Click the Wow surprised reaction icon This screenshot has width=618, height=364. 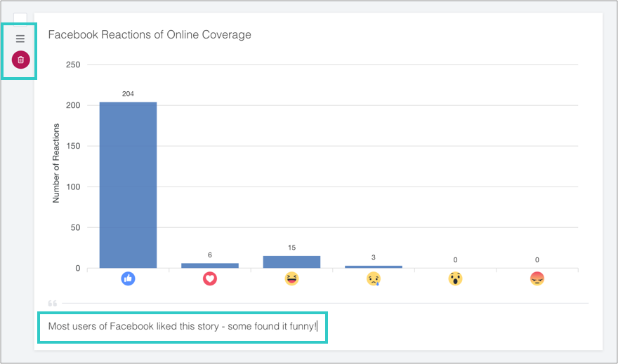455,278
